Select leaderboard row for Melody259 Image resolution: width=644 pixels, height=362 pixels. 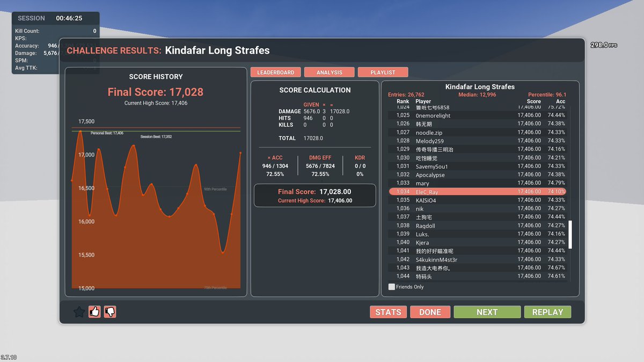[478, 141]
